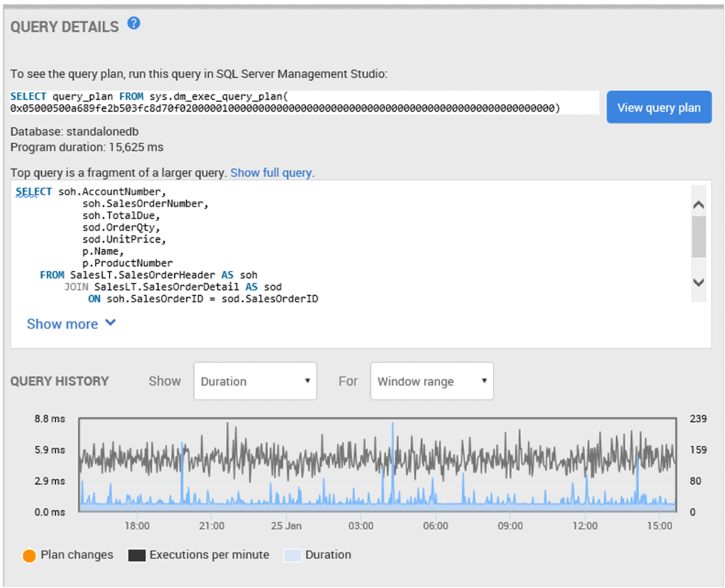Viewport: 725px width, 588px height.
Task: Select the sys.dm_exec_query_plan query text field
Action: tap(304, 103)
